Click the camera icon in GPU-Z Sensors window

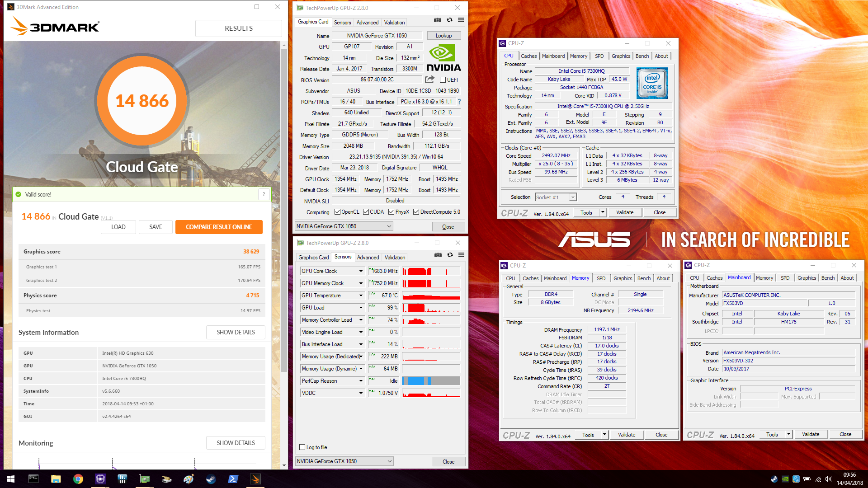click(438, 255)
